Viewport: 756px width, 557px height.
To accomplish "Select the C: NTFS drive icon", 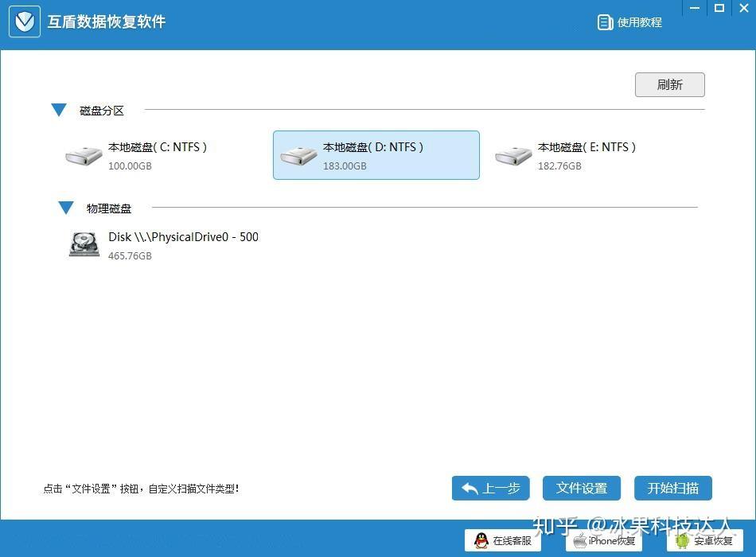I will click(x=84, y=156).
